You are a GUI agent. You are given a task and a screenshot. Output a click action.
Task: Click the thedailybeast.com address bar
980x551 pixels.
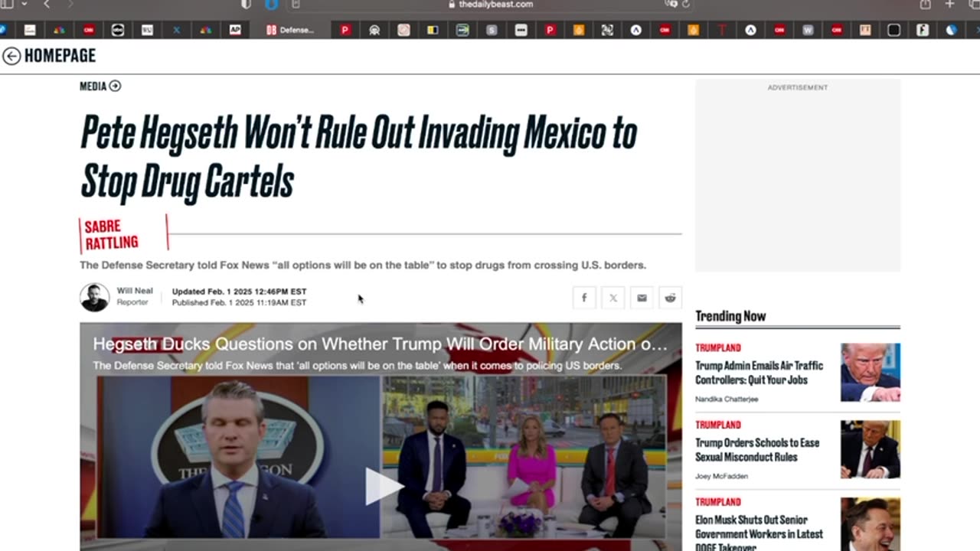point(490,5)
